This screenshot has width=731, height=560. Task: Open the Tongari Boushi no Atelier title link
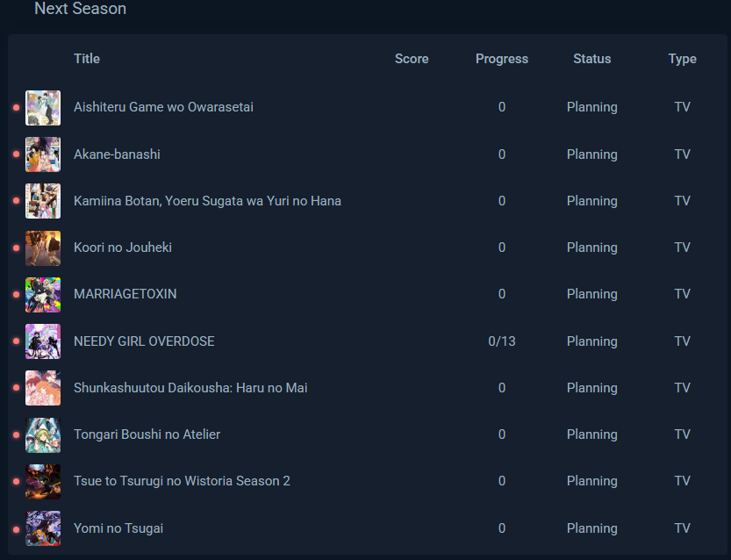pyautogui.click(x=147, y=434)
